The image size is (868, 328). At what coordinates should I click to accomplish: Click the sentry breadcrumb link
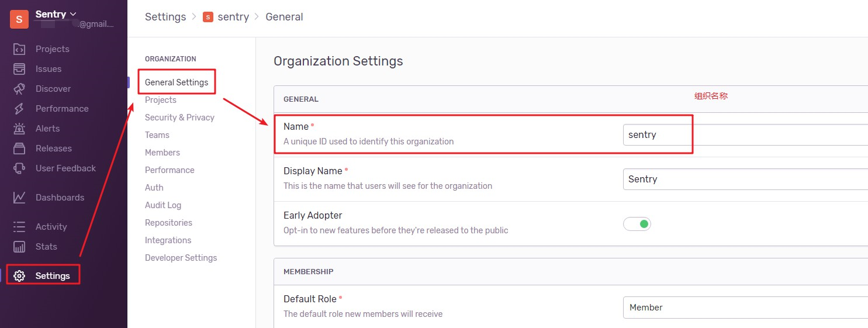(x=233, y=17)
